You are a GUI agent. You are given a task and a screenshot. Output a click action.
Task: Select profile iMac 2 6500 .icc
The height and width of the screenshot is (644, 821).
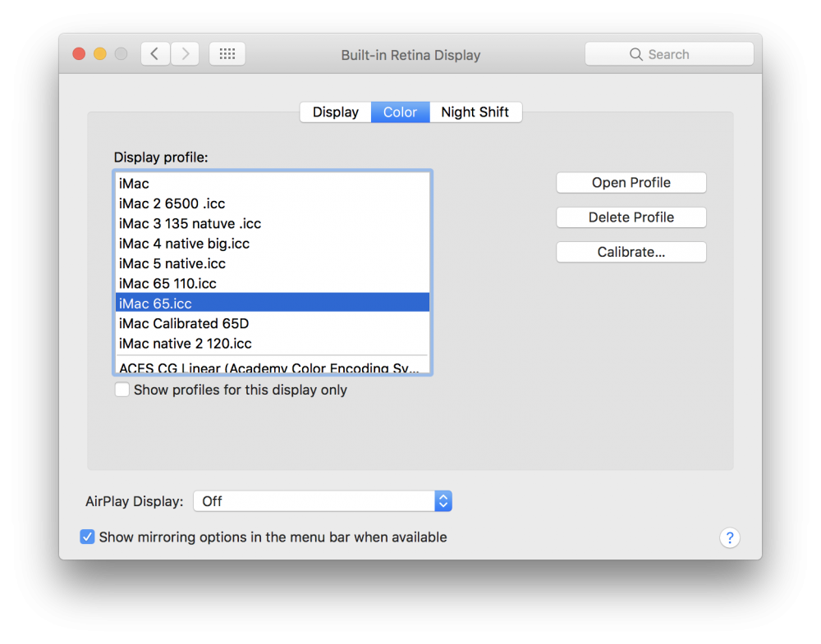(x=273, y=203)
